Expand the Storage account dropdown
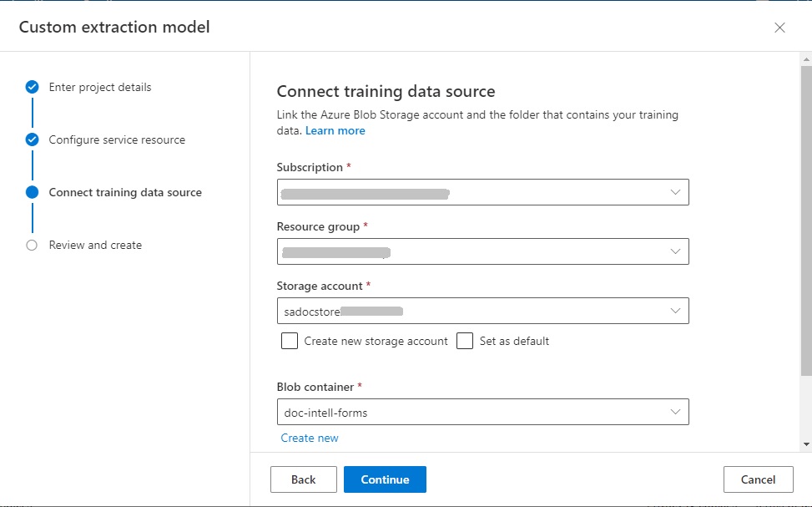 482,311
